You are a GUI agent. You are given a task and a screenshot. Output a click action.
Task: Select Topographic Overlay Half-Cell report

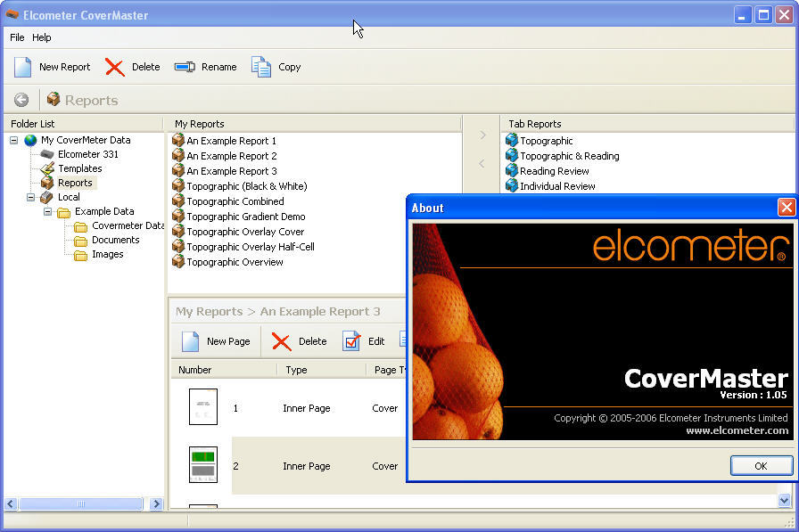coord(251,247)
